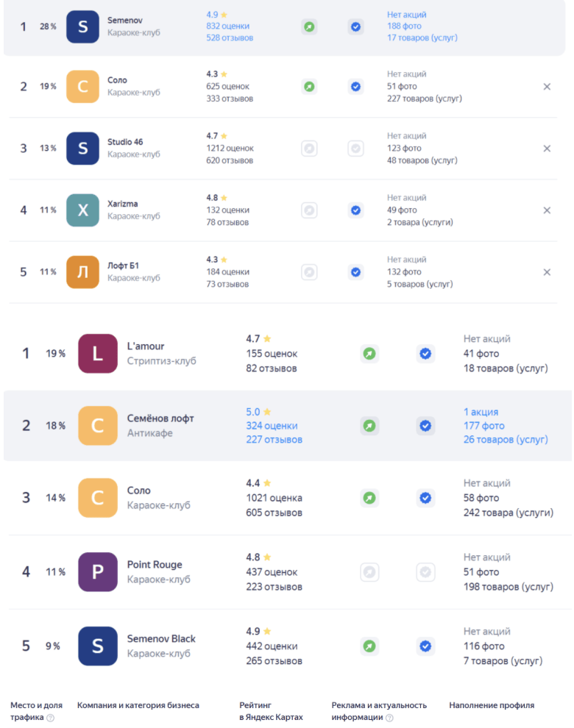Click help icon beside 'Место и доля трафика'
This screenshot has height=728, width=574.
coord(51,718)
